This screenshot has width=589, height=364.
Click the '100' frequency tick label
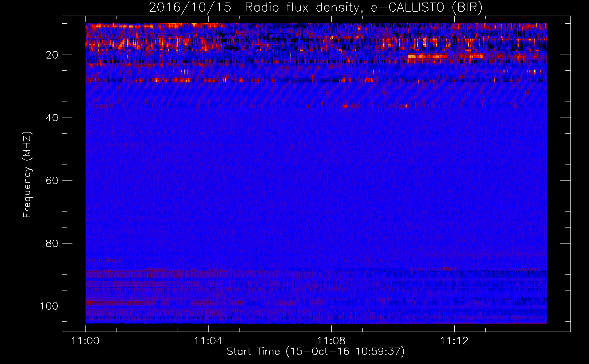[x=49, y=306]
